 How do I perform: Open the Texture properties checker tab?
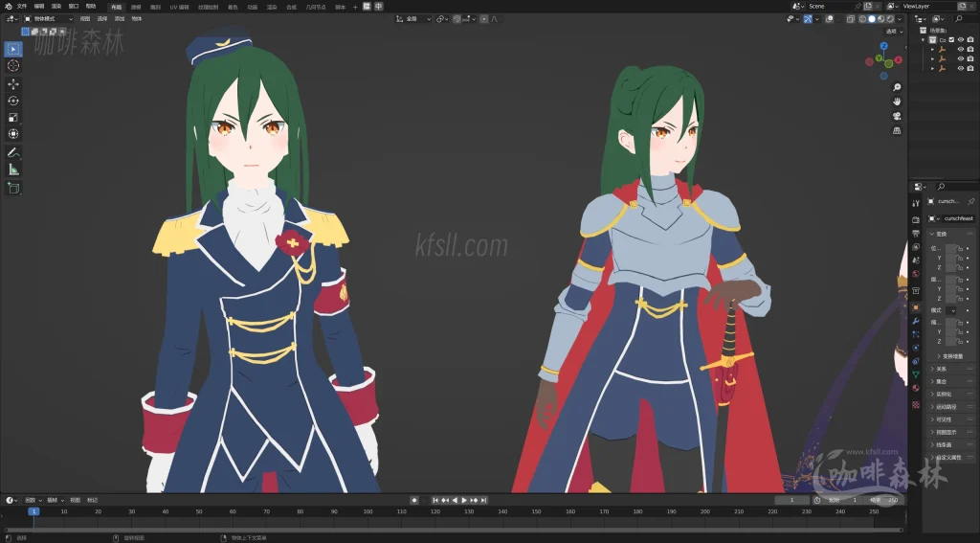click(x=916, y=404)
